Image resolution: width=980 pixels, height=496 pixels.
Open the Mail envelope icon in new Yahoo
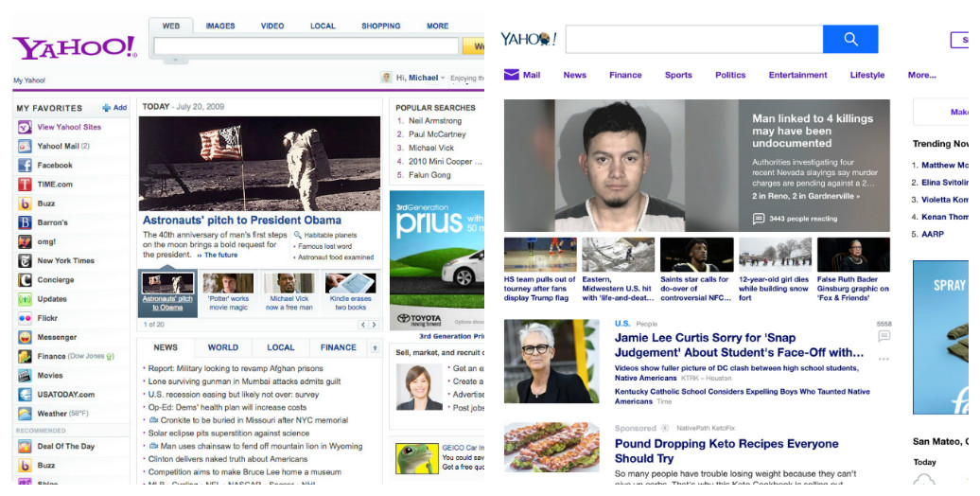click(x=511, y=75)
